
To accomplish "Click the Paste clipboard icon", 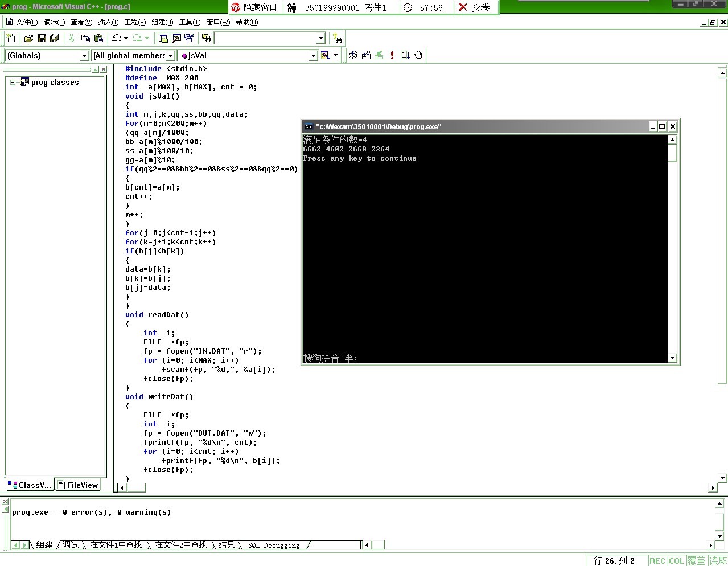I will click(98, 38).
